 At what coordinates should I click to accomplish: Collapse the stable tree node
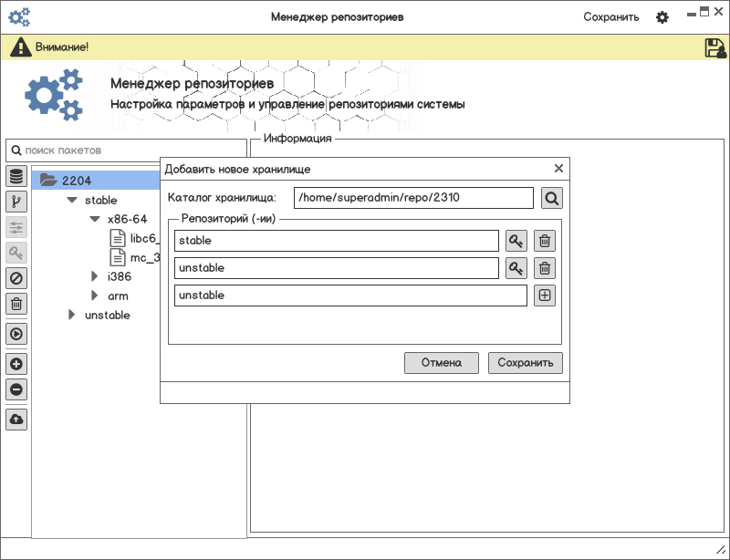[x=72, y=200]
